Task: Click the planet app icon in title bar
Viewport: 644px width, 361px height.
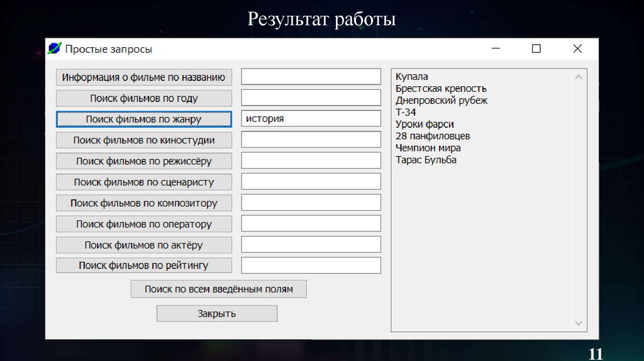Action: 55,48
